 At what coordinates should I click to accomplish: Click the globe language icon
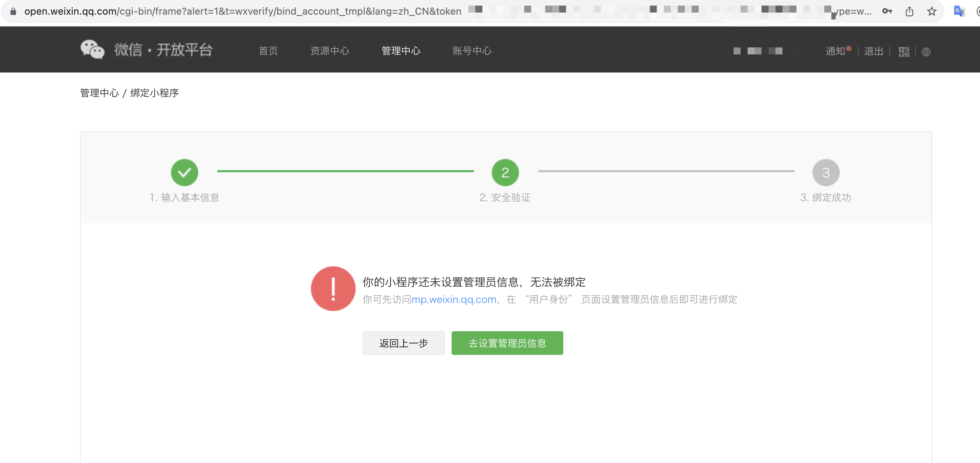[926, 52]
